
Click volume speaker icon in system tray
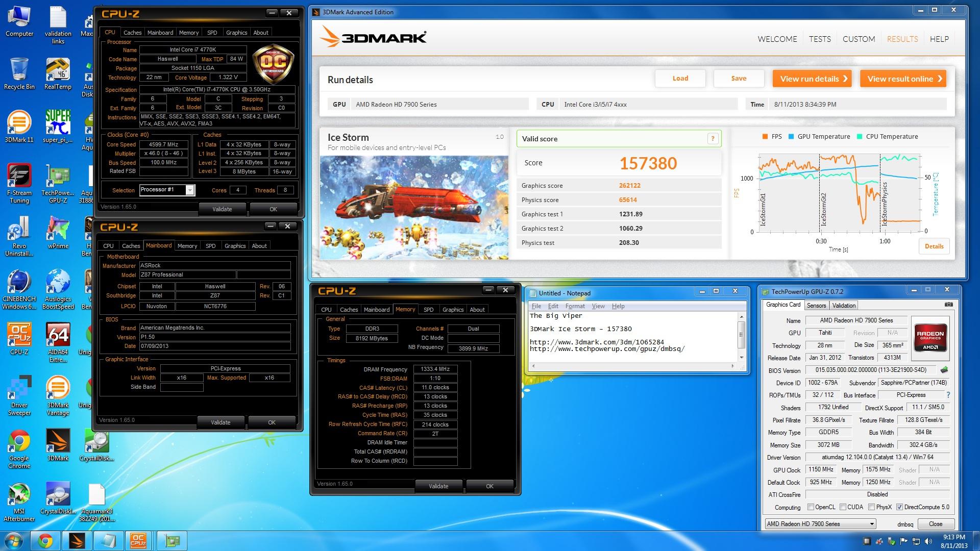coord(928,541)
